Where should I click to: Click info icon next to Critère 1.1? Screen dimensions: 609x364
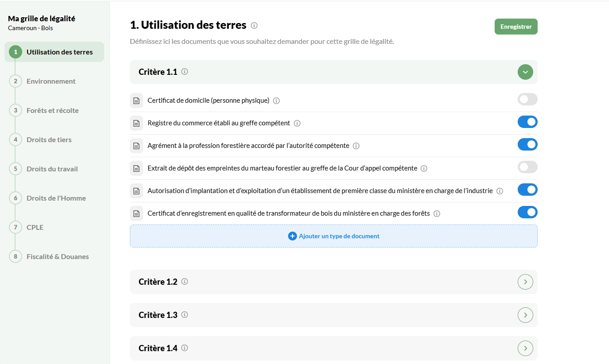click(x=185, y=72)
